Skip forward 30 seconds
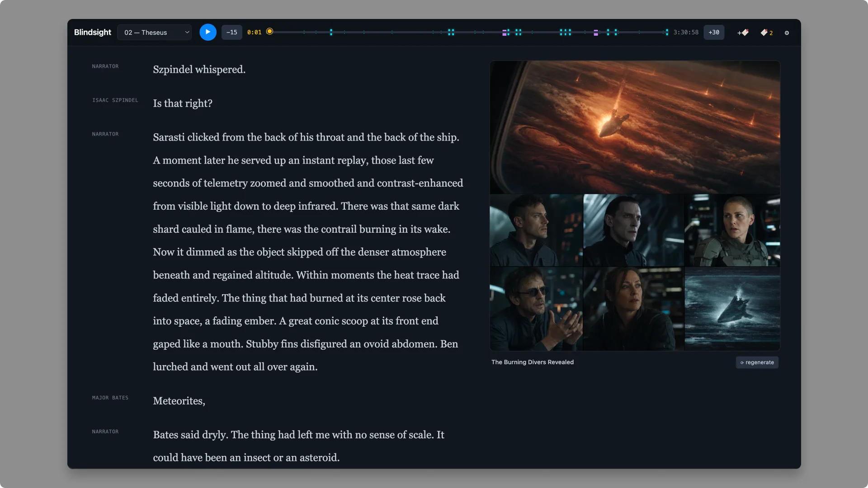This screenshot has height=488, width=868. coord(714,32)
